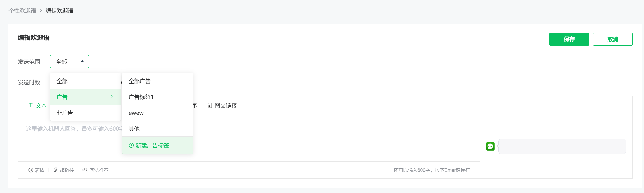Click the message preview bubble
Screen dimensions: 644x193
(x=562, y=146)
